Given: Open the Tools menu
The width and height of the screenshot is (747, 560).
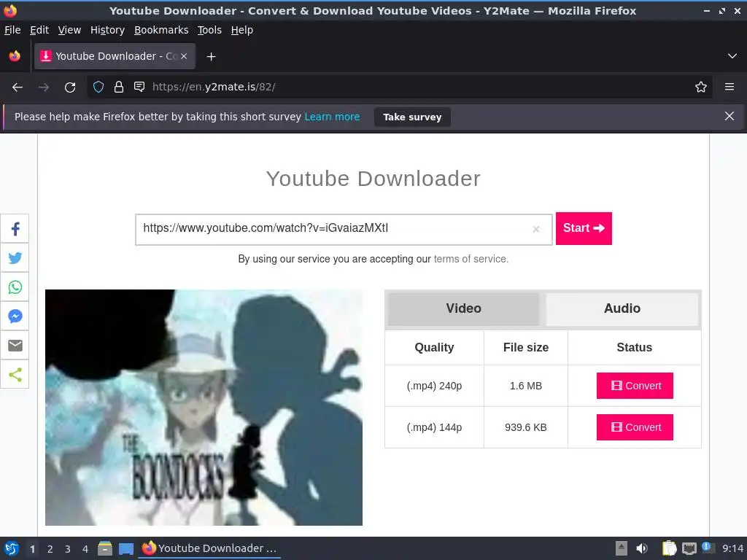Looking at the screenshot, I should coord(209,30).
